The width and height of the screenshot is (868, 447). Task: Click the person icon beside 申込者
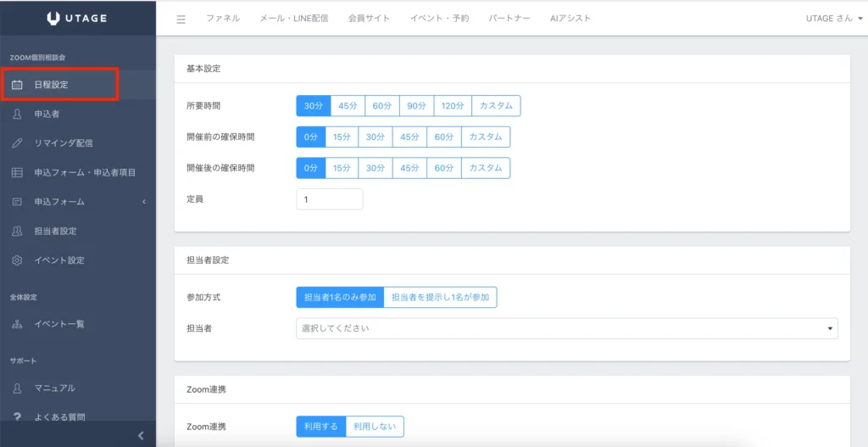(x=17, y=114)
